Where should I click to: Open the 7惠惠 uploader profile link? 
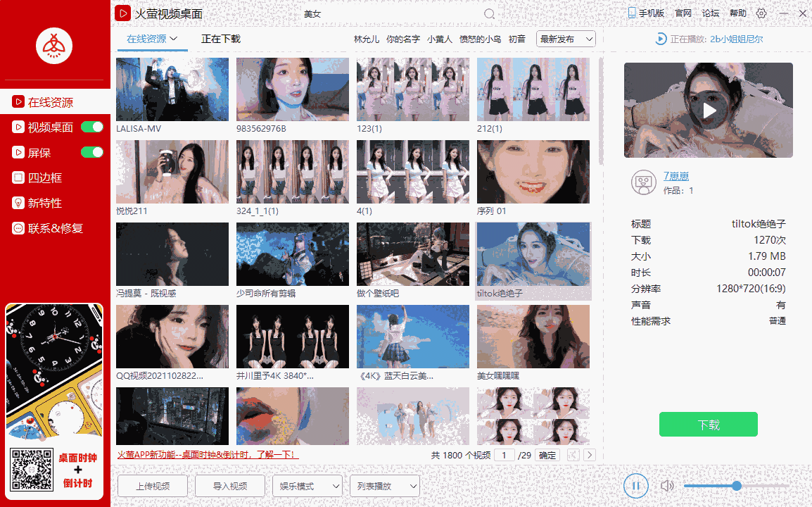pyautogui.click(x=676, y=175)
